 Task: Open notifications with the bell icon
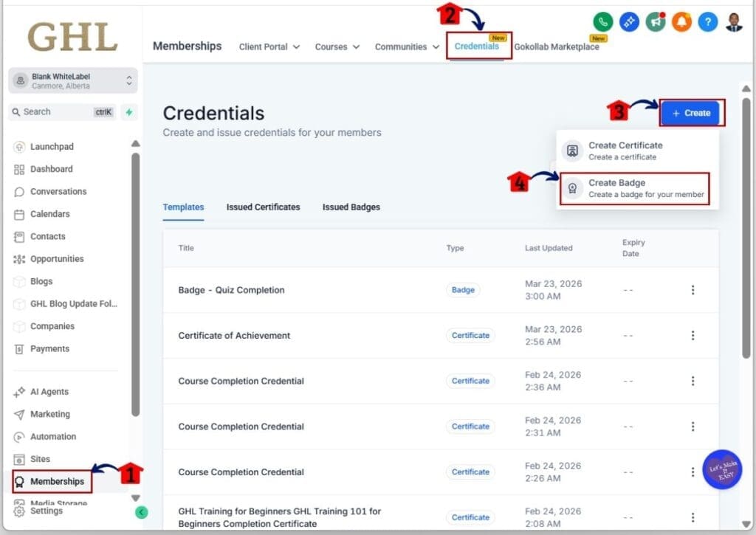tap(681, 22)
